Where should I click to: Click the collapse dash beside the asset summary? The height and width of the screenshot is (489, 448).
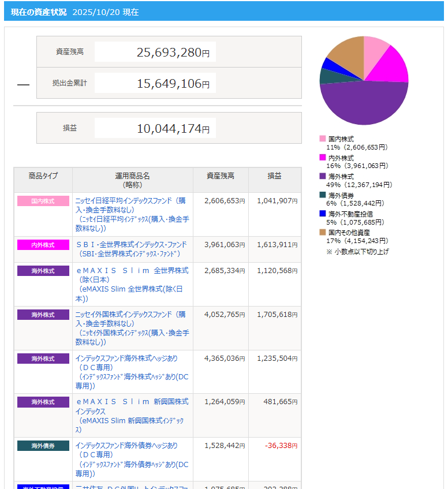point(23,84)
